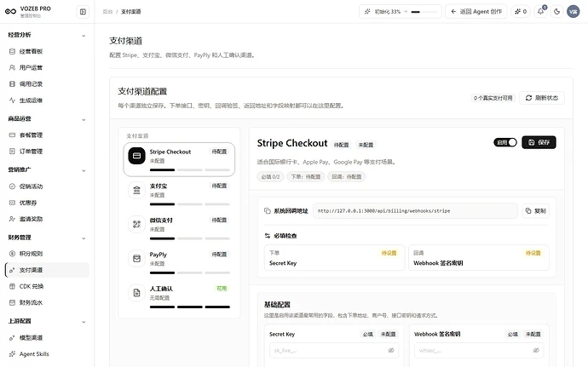
Task: Click the 套餐管理 card icon in sidebar
Action: coord(12,135)
